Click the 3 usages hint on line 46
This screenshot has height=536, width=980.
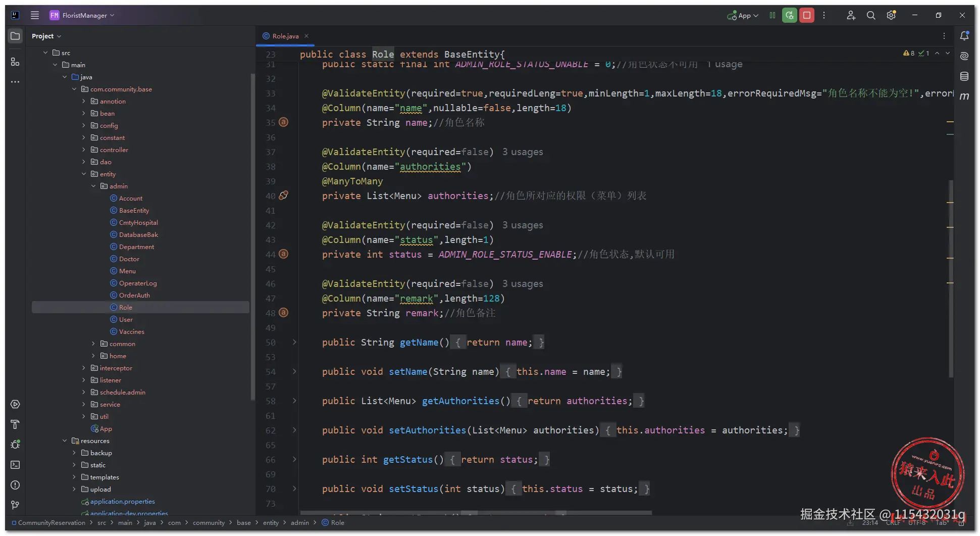tap(523, 283)
